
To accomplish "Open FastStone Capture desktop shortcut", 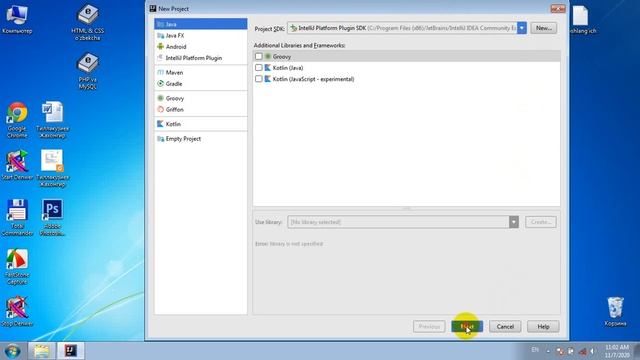I will click(17, 266).
